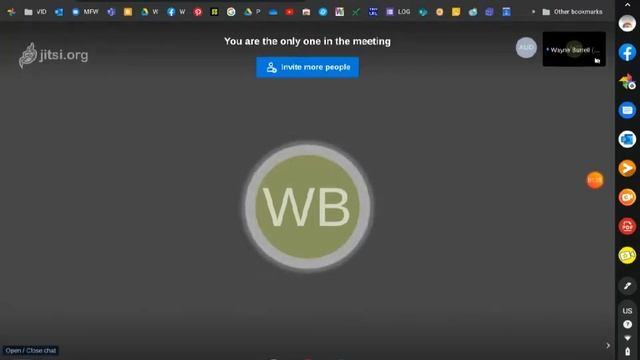Click the large WB avatar circle
The width and height of the screenshot is (640, 360).
pyautogui.click(x=307, y=207)
